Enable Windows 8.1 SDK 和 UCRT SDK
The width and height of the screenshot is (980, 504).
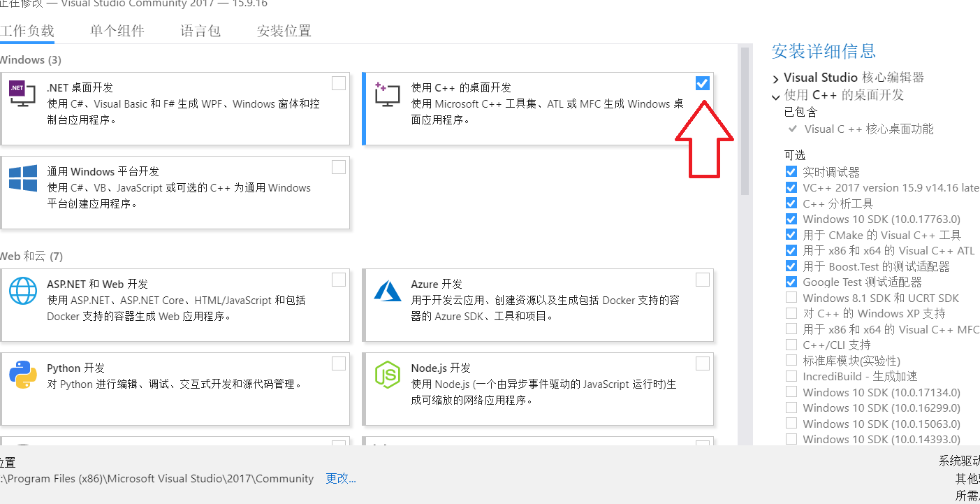[x=791, y=298]
